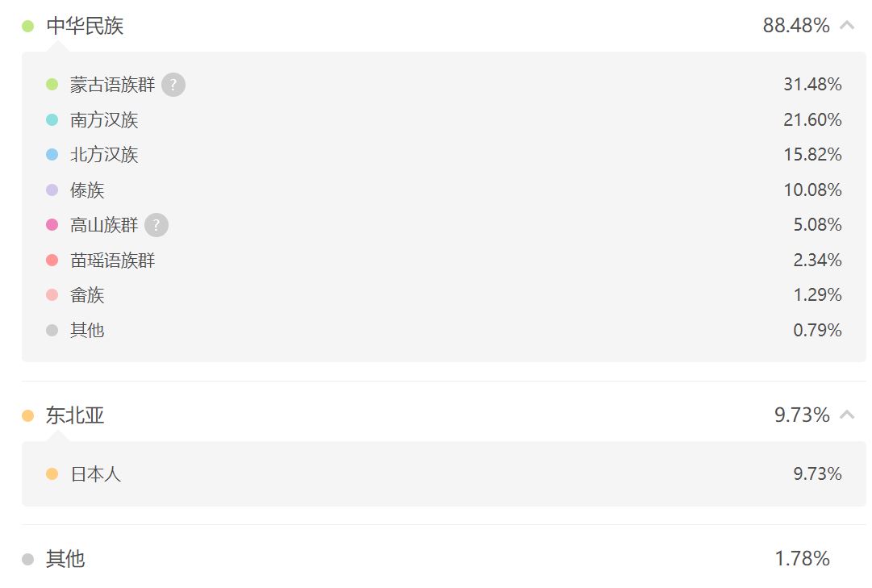The height and width of the screenshot is (588, 872).
Task: Click the bottom 其他 category heading
Action: coord(65,558)
